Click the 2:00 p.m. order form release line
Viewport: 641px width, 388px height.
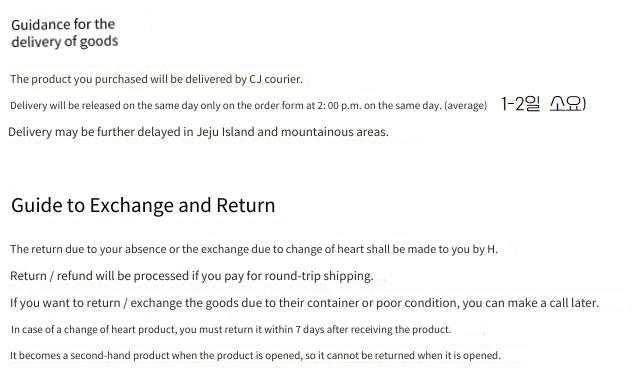coord(249,105)
